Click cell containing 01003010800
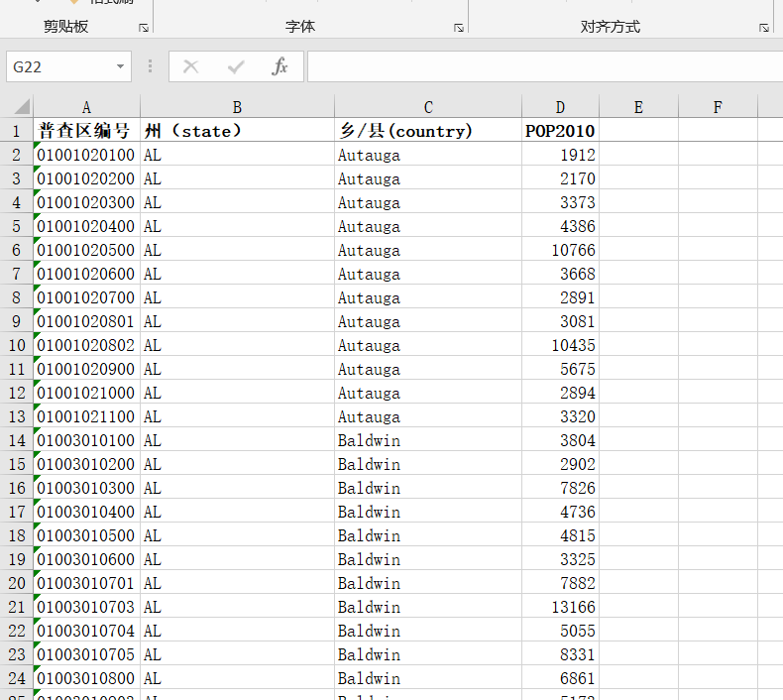Screen dimensions: 783x700 (86, 678)
